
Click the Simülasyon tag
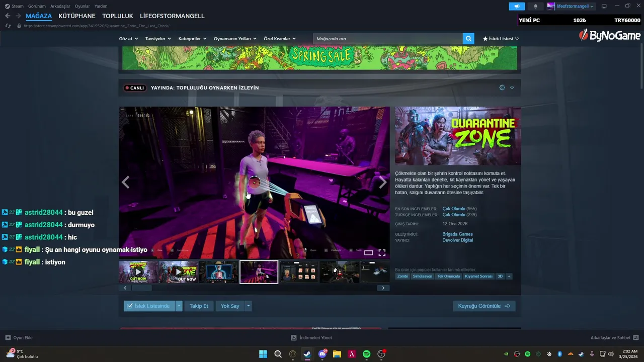click(x=423, y=276)
